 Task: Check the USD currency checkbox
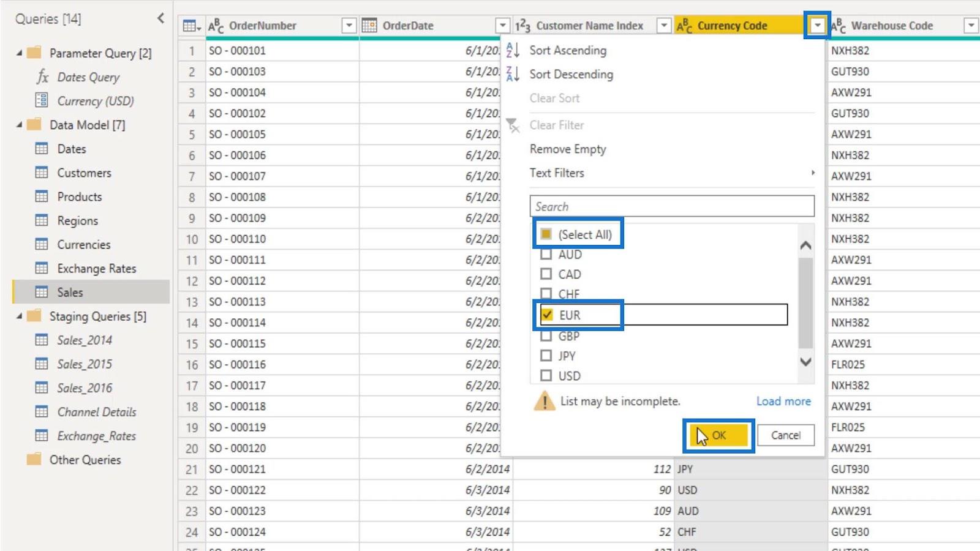pos(546,375)
